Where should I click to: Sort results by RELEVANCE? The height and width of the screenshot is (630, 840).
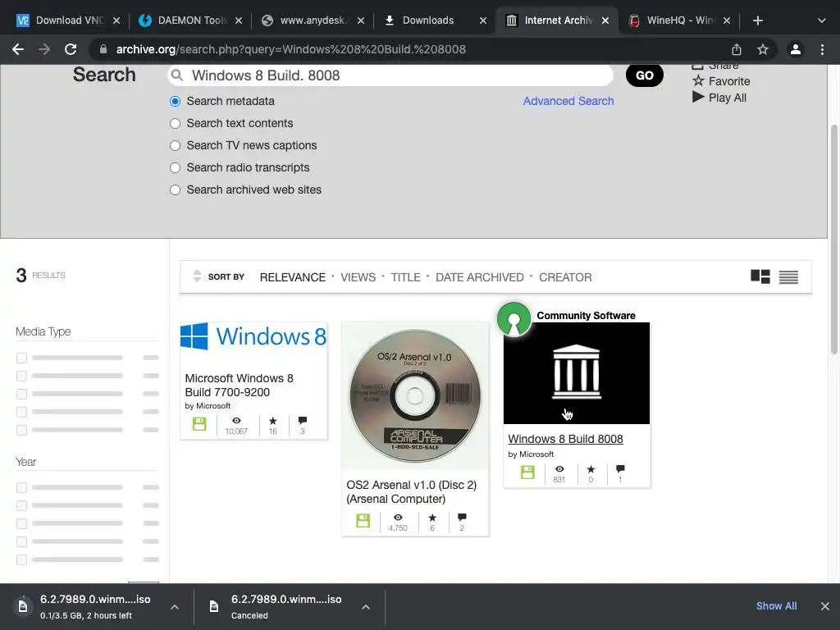coord(293,277)
